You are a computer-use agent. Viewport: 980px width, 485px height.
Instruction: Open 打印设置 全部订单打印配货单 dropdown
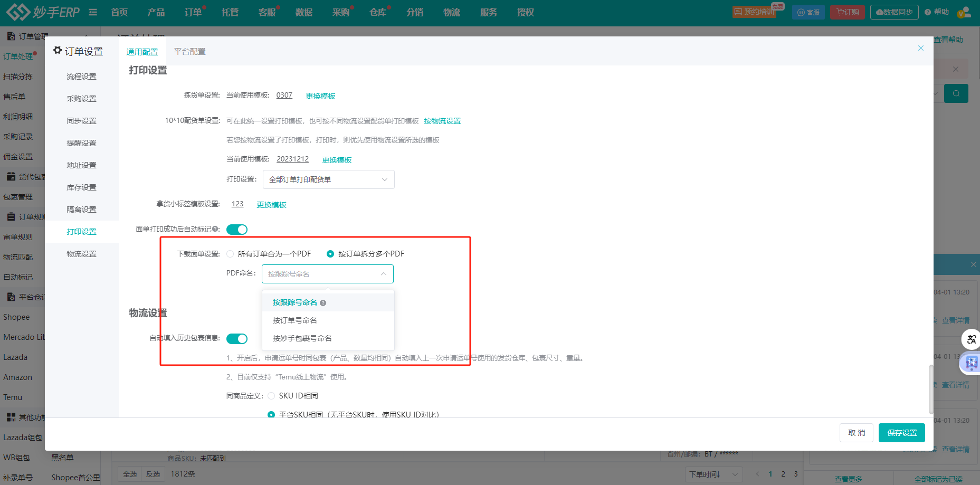point(328,179)
